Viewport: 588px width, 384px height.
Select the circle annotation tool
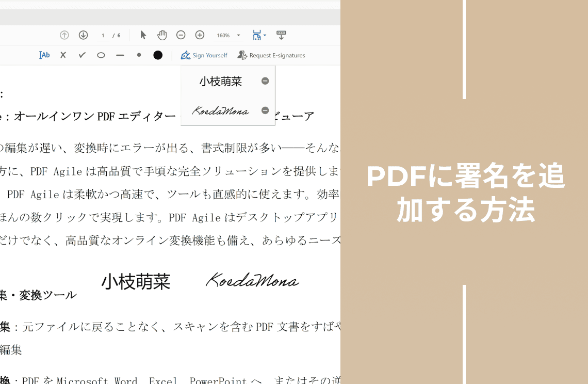tap(101, 55)
